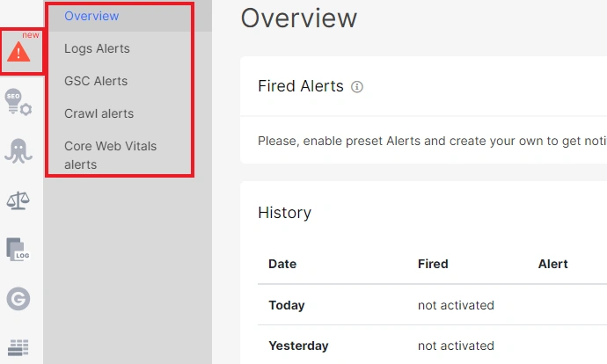Click the bricks icon at sidebar bottom
This screenshot has height=364, width=607.
point(18,347)
